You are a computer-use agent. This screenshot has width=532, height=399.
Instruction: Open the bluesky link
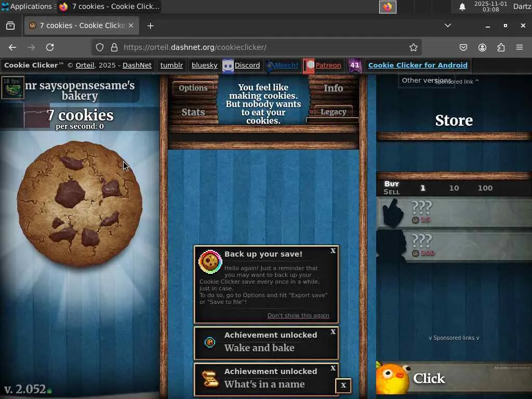pos(204,65)
